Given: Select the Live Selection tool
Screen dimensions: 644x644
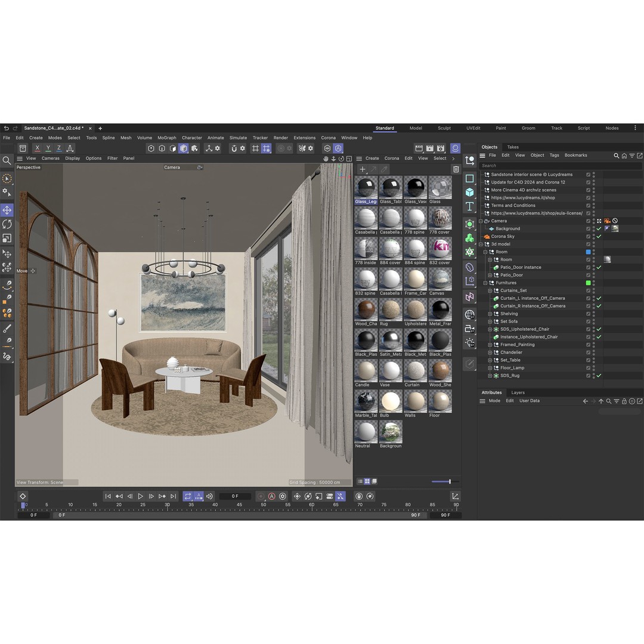Looking at the screenshot, I should point(8,178).
